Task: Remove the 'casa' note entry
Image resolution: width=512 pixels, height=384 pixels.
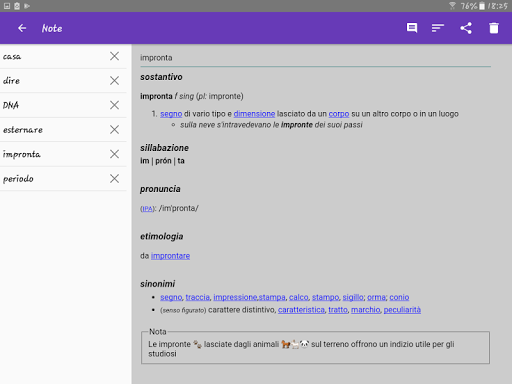Action: [114, 56]
